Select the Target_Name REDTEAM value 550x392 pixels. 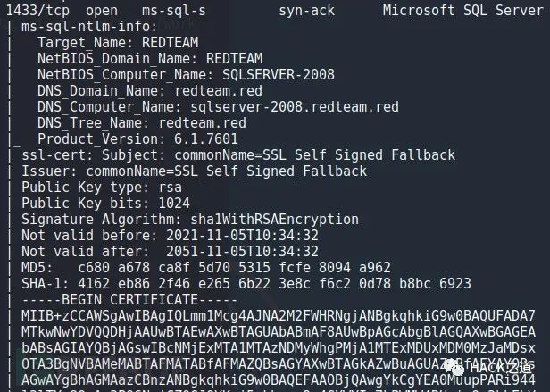pyautogui.click(x=171, y=43)
